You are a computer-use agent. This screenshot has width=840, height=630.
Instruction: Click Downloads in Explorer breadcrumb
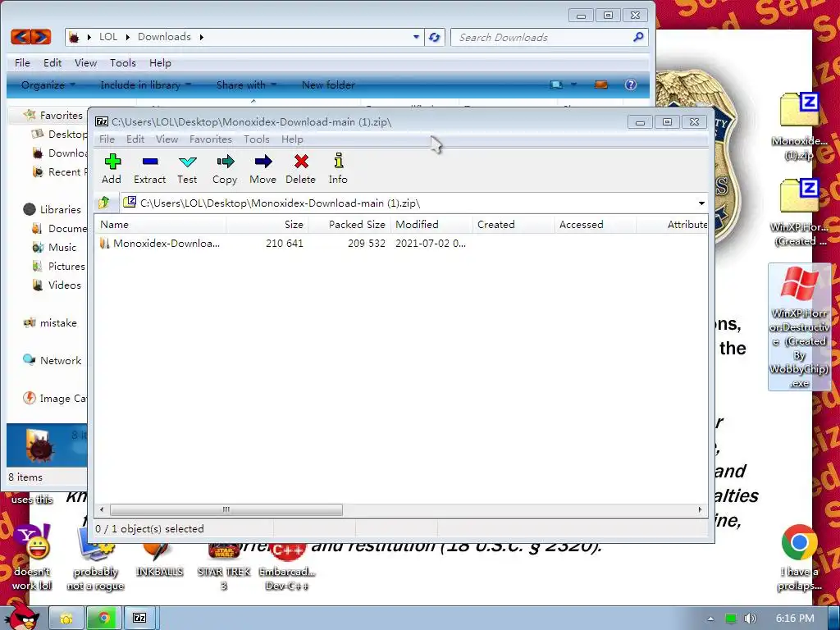pyautogui.click(x=164, y=36)
